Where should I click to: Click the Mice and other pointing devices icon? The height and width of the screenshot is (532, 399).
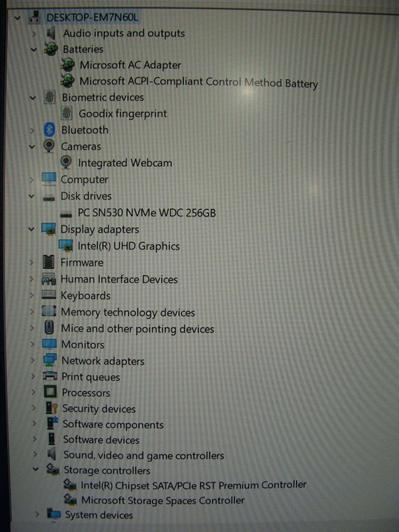(49, 328)
